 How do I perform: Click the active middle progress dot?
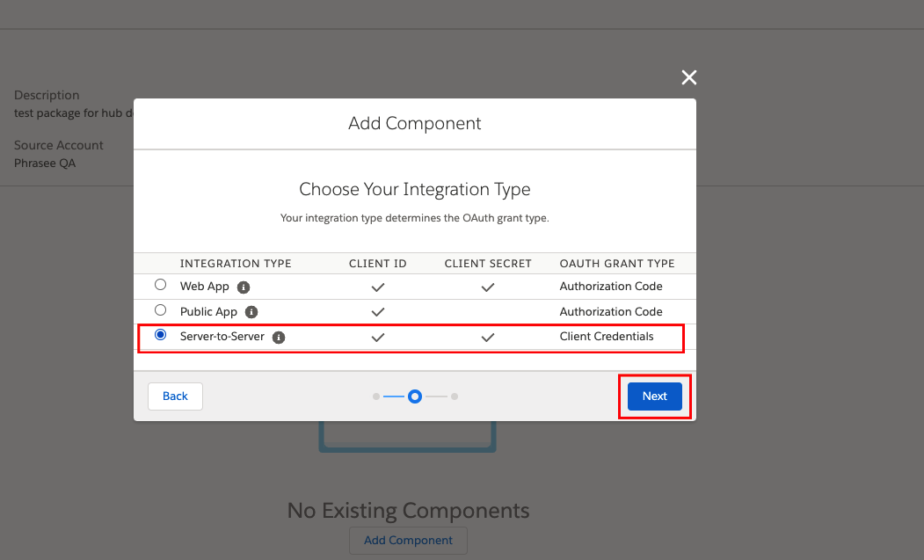[414, 396]
